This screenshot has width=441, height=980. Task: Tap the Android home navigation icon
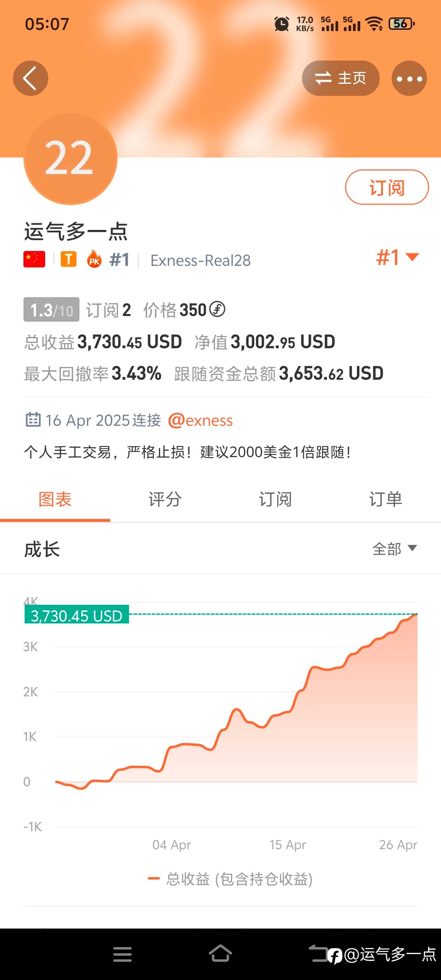click(x=220, y=953)
